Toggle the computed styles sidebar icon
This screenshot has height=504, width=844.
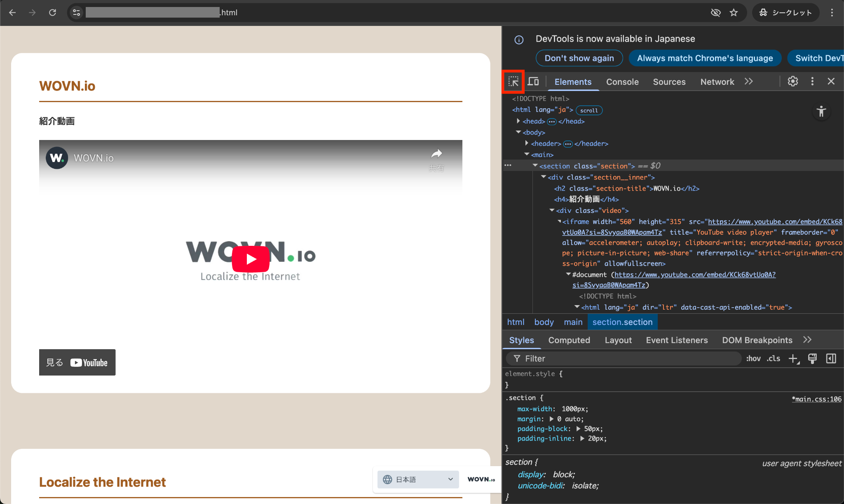[x=831, y=359]
